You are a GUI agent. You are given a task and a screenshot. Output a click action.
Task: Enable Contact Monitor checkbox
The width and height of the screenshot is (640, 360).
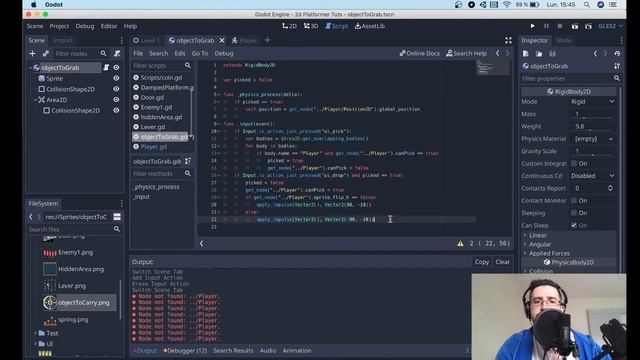coord(574,200)
